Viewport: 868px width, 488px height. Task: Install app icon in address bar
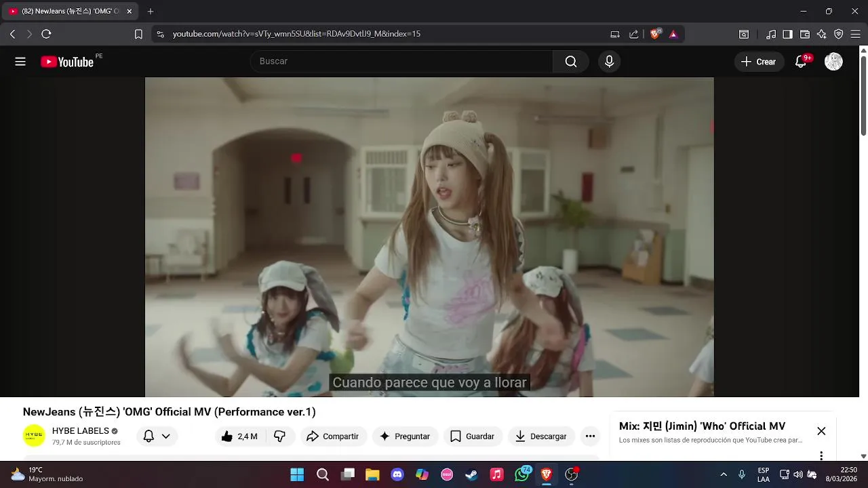tap(615, 34)
